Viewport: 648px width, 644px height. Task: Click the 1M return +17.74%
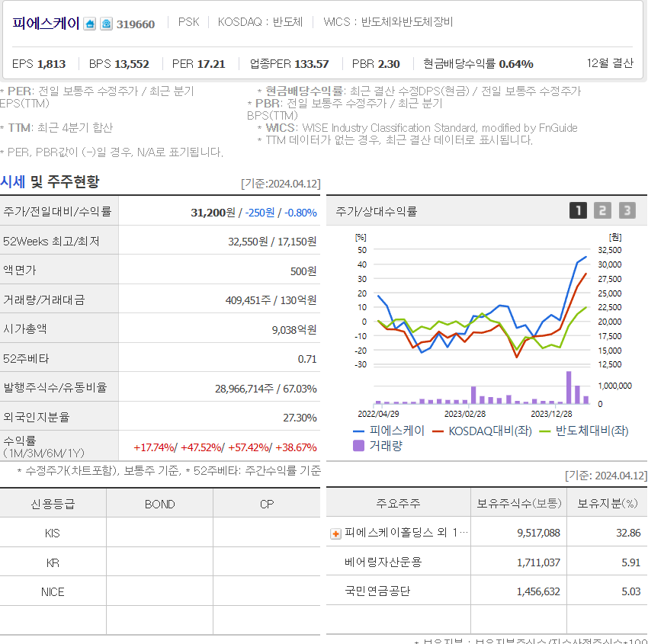point(154,447)
